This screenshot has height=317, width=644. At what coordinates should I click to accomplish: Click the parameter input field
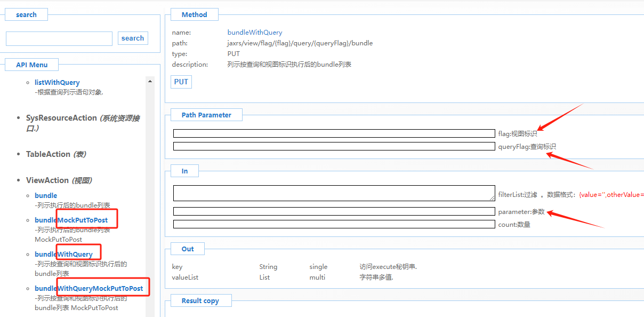pyautogui.click(x=334, y=211)
